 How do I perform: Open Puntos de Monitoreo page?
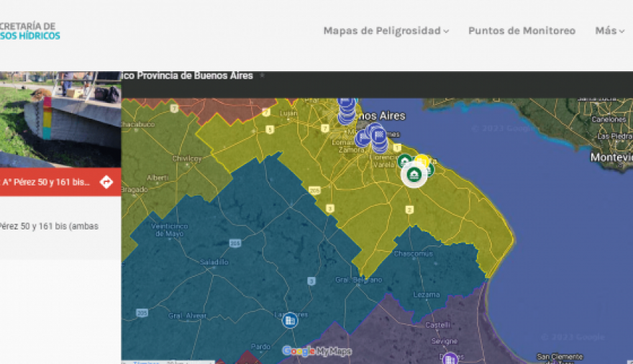pos(522,31)
